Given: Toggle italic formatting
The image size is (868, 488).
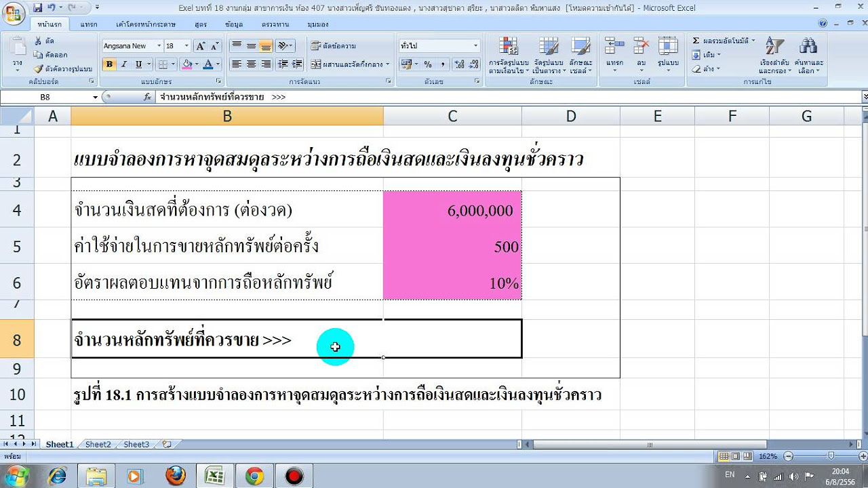Looking at the screenshot, I should [x=124, y=64].
